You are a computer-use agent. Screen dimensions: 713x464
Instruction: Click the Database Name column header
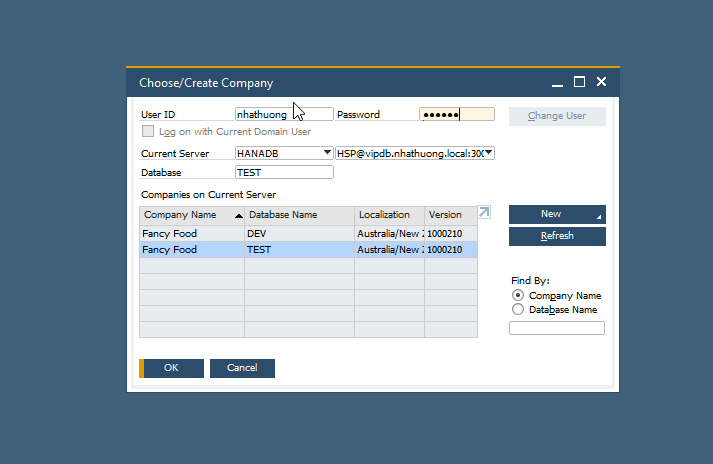tap(298, 215)
